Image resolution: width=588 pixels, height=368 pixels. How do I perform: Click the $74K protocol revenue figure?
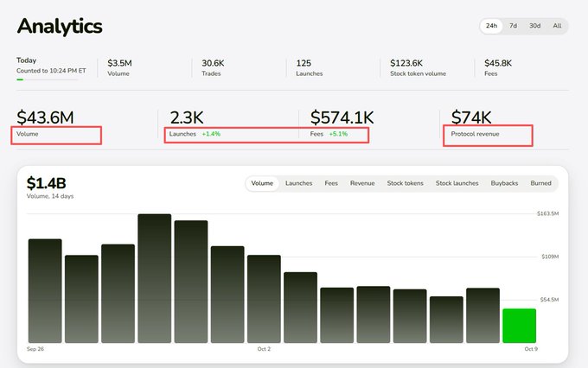pyautogui.click(x=471, y=117)
